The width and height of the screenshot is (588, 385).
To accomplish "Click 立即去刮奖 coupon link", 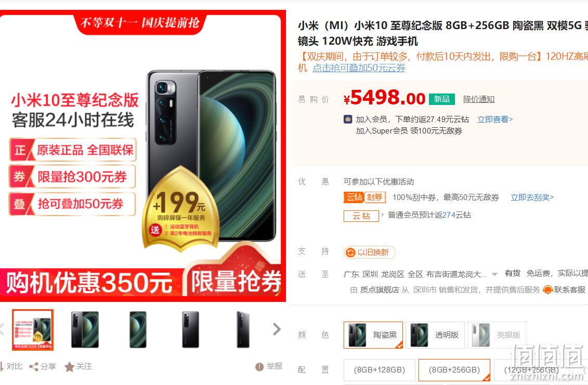I will point(532,197).
